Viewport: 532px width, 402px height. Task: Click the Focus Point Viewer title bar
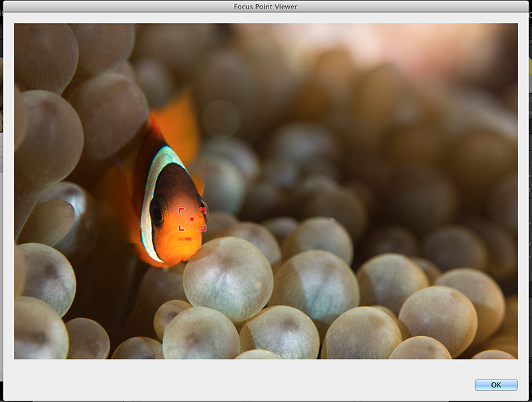tap(266, 7)
